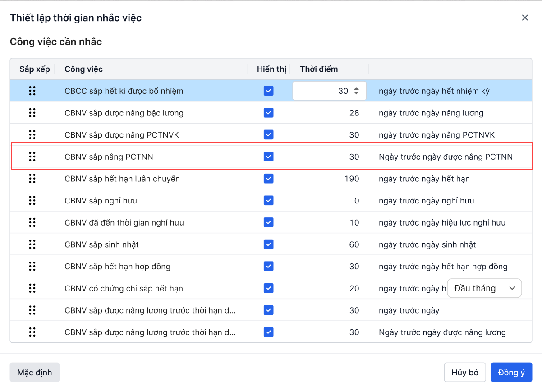The height and width of the screenshot is (392, 542).
Task: Click drag handle for CBNV sắp nâng PCTNN
Action: 32,157
